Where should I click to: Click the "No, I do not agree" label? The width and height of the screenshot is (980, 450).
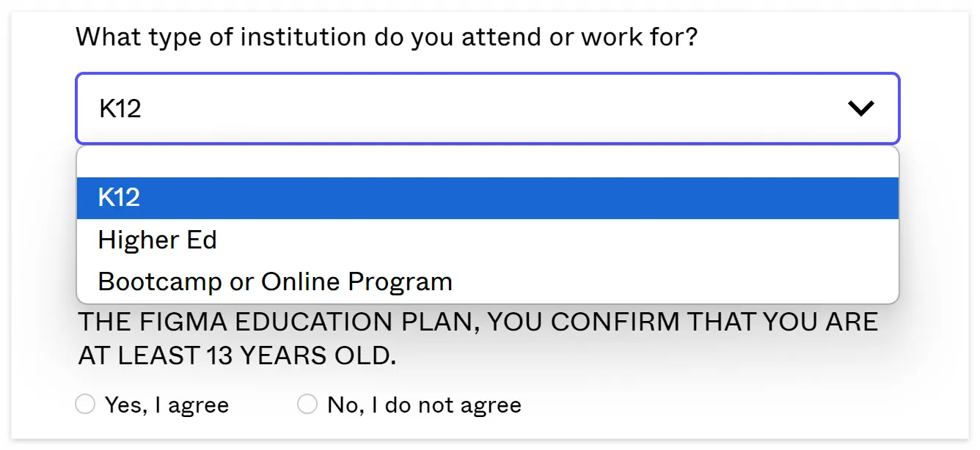click(x=424, y=405)
